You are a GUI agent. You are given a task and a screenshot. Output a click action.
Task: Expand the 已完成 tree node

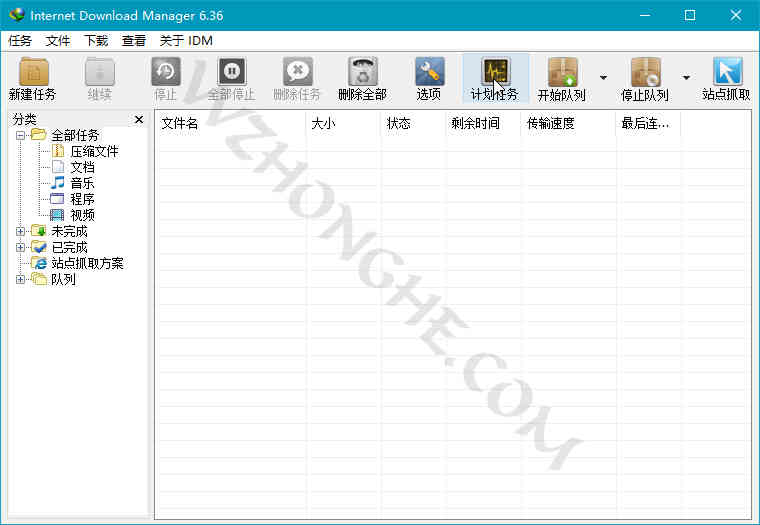click(x=20, y=247)
